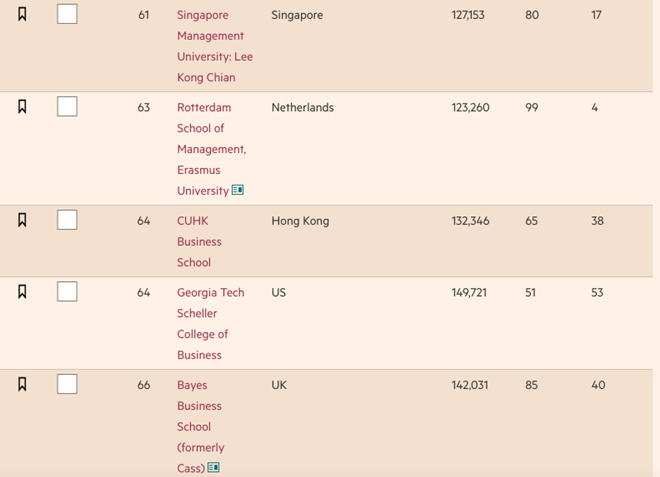
Task: Visit the CUHK Business School link
Action: tap(198, 241)
